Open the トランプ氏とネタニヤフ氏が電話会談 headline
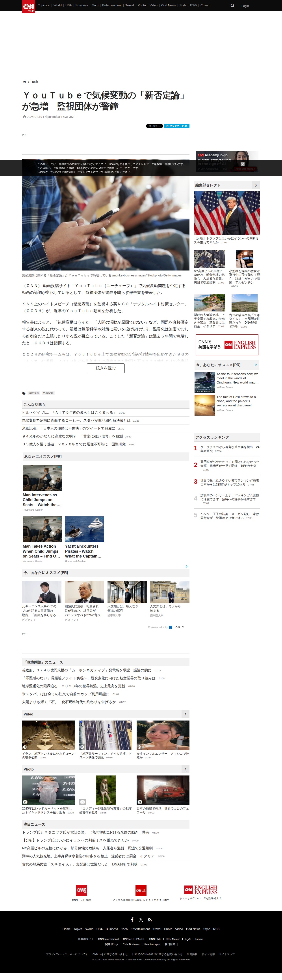 point(86,832)
